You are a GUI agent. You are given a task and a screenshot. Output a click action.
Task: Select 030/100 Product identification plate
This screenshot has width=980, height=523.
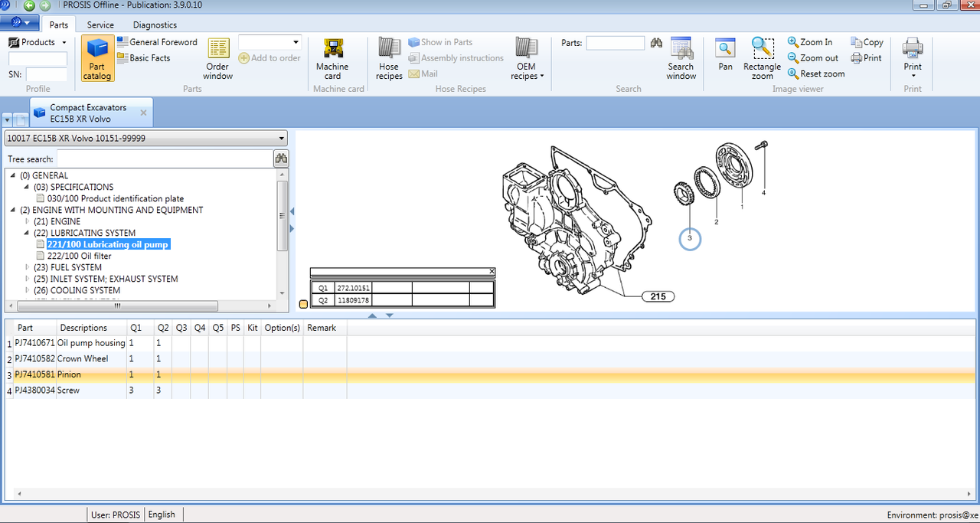click(115, 198)
